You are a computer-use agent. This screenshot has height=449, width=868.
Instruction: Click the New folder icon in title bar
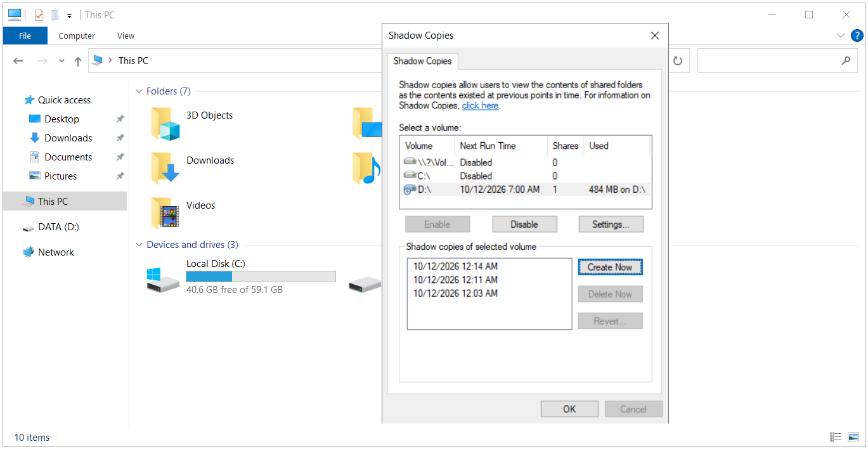tap(55, 15)
